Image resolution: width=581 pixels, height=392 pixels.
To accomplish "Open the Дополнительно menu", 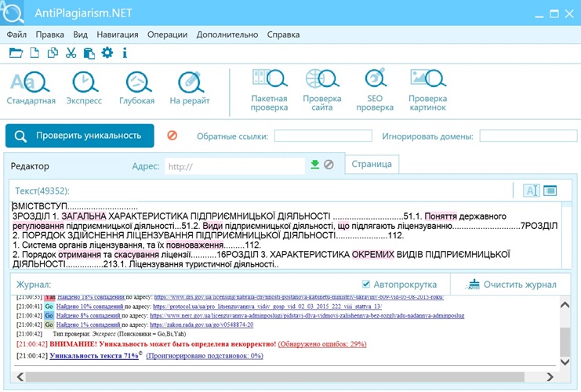I will coord(227,34).
